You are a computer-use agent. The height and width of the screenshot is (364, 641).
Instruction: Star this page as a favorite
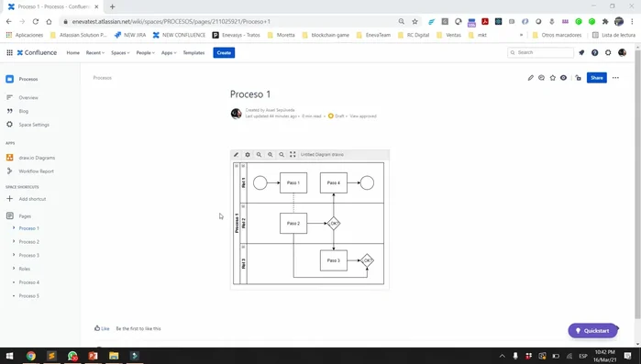pos(553,78)
